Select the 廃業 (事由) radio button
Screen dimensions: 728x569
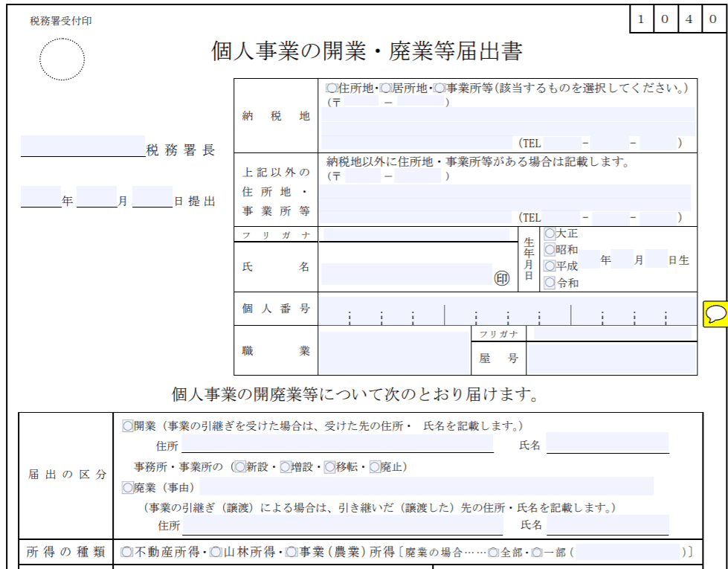tap(127, 488)
